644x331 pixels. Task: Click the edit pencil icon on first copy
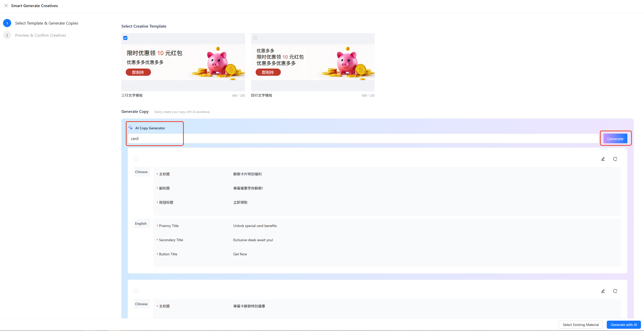[603, 159]
